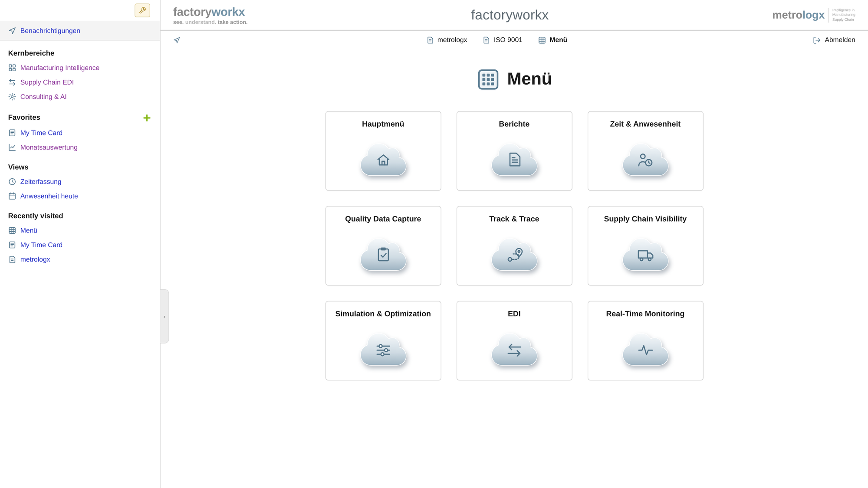Open My Time Card under Favorites

(41, 133)
